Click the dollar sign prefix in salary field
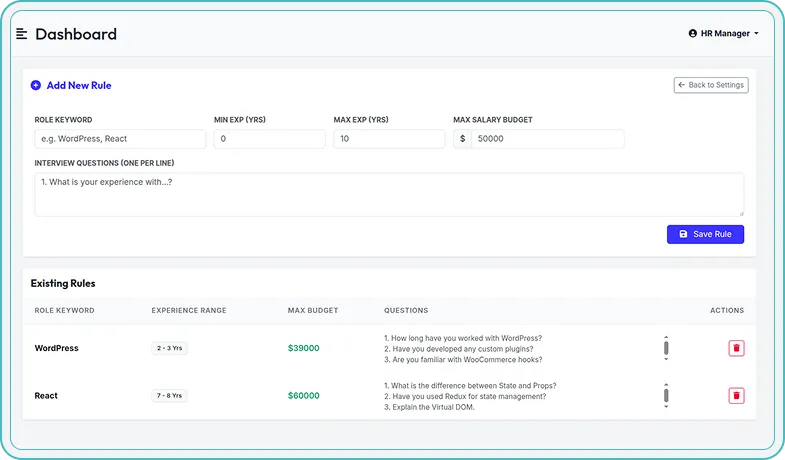 [462, 139]
